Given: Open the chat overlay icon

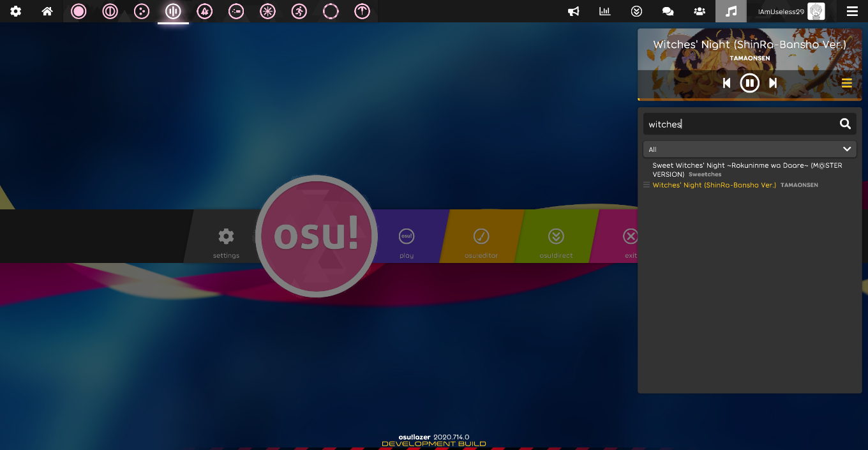Looking at the screenshot, I should pyautogui.click(x=668, y=11).
